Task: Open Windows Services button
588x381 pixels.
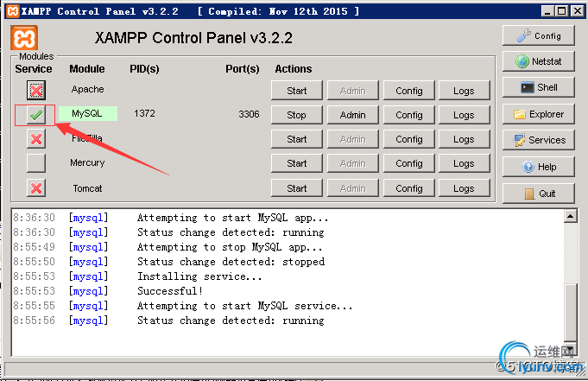Action: pos(539,140)
